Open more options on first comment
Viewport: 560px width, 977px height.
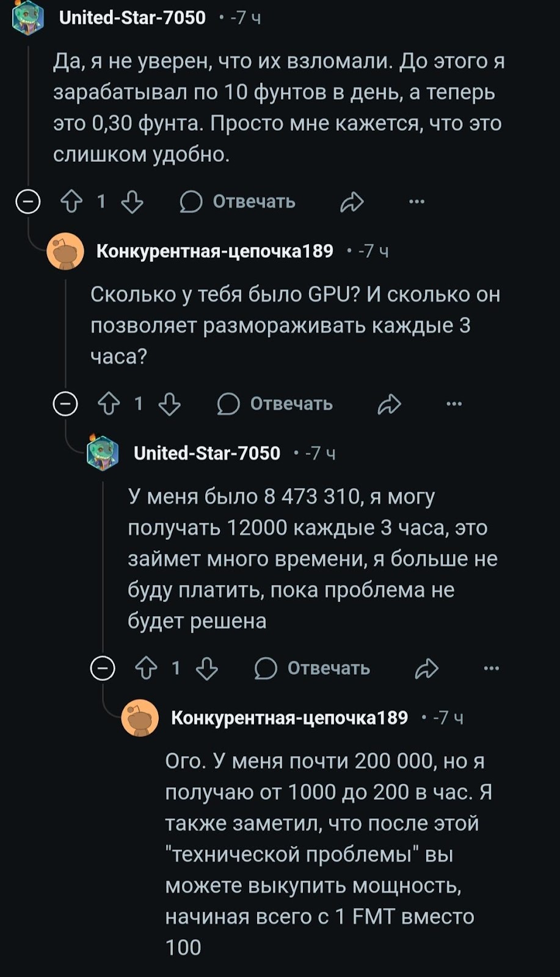(x=416, y=202)
